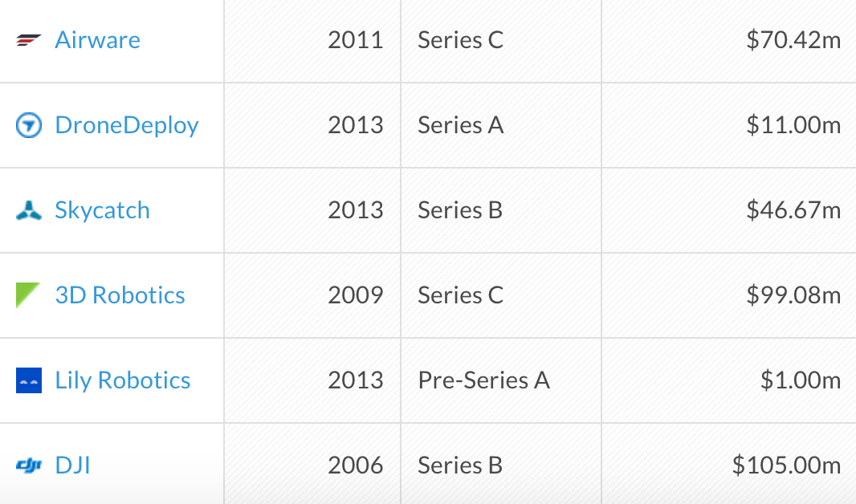856x504 pixels.
Task: Click the Pre-Series A stage cell
Action: (x=483, y=380)
